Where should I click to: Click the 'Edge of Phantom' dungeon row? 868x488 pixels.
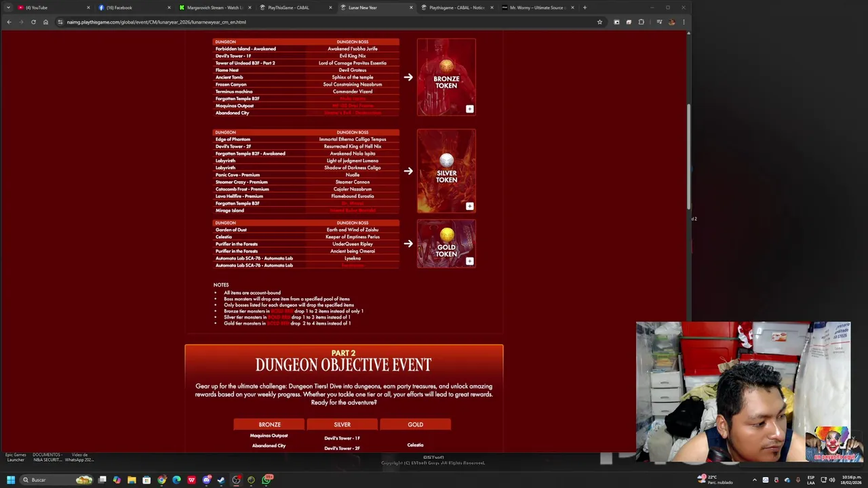[x=306, y=139]
